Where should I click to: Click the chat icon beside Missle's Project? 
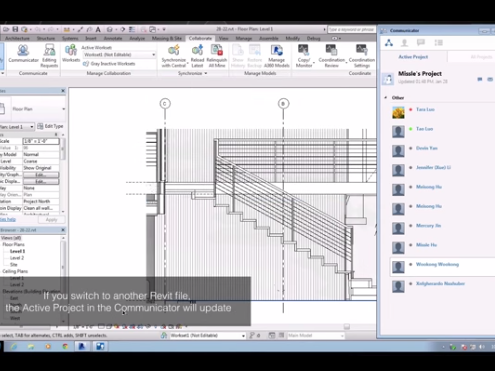tap(480, 79)
